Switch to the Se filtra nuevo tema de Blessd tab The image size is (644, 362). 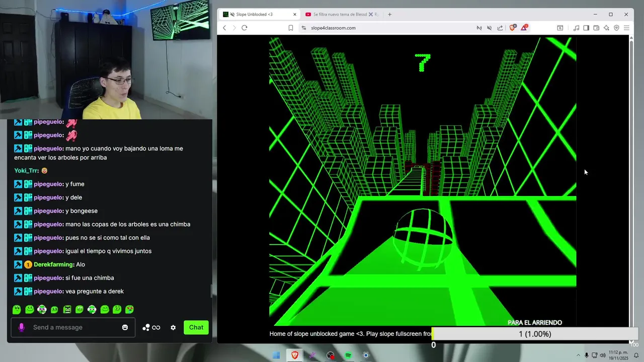click(342, 14)
